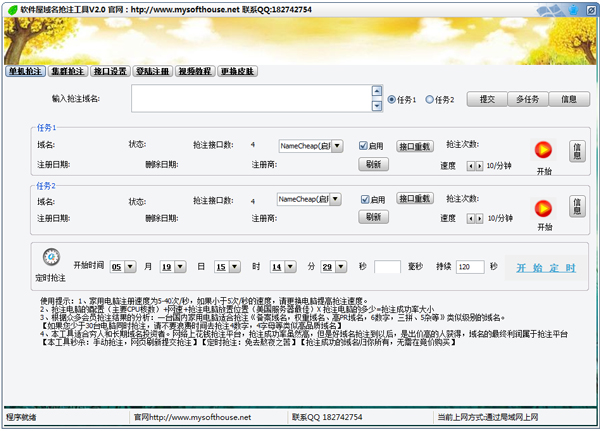
Task: Open the 视频教程 tab
Action: (x=194, y=72)
